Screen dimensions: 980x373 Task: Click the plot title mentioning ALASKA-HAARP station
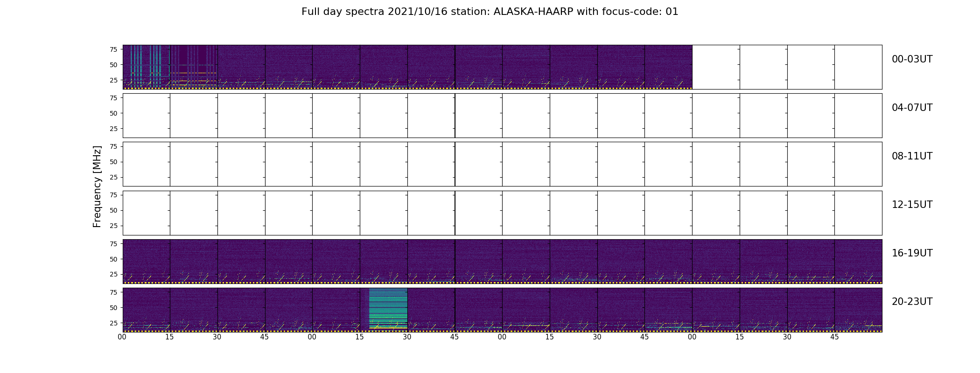[x=490, y=12]
